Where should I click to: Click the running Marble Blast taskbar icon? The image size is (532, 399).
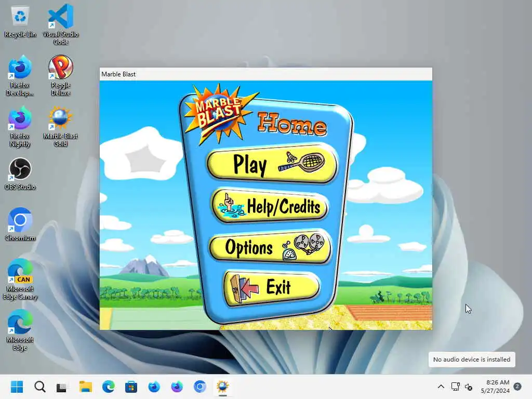(222, 387)
